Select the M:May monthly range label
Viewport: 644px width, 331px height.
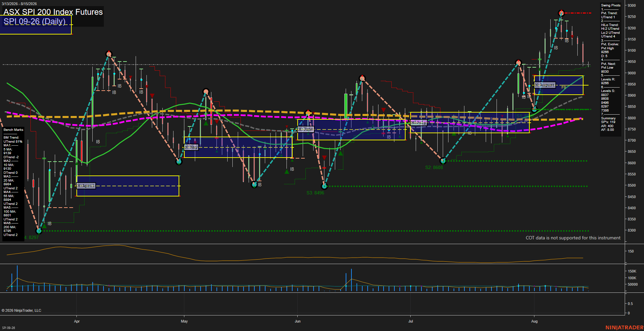coord(191,147)
